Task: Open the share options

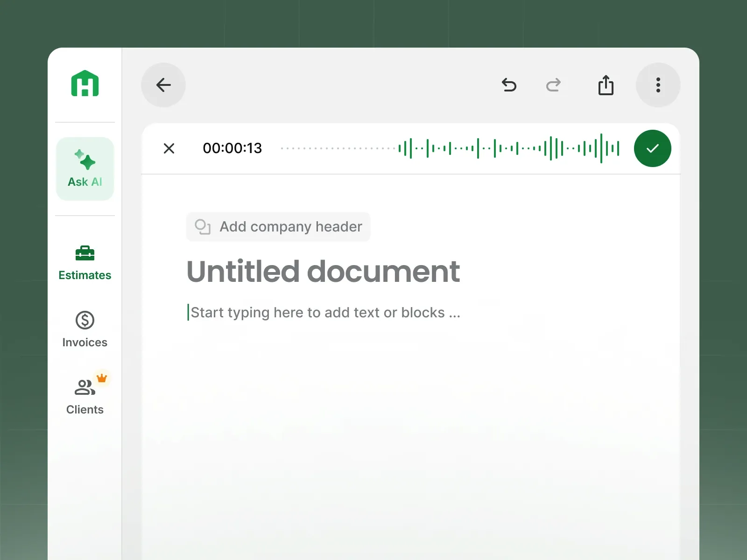Action: [x=606, y=85]
